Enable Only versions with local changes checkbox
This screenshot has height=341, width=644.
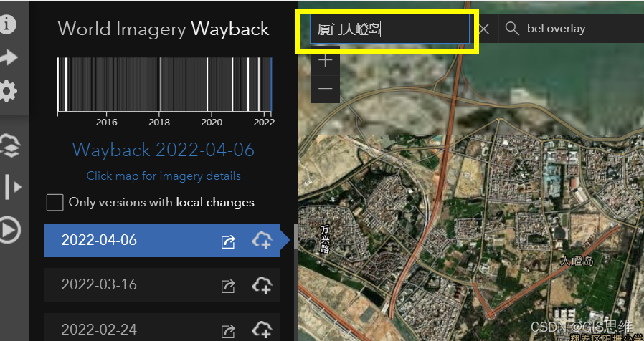(x=55, y=202)
